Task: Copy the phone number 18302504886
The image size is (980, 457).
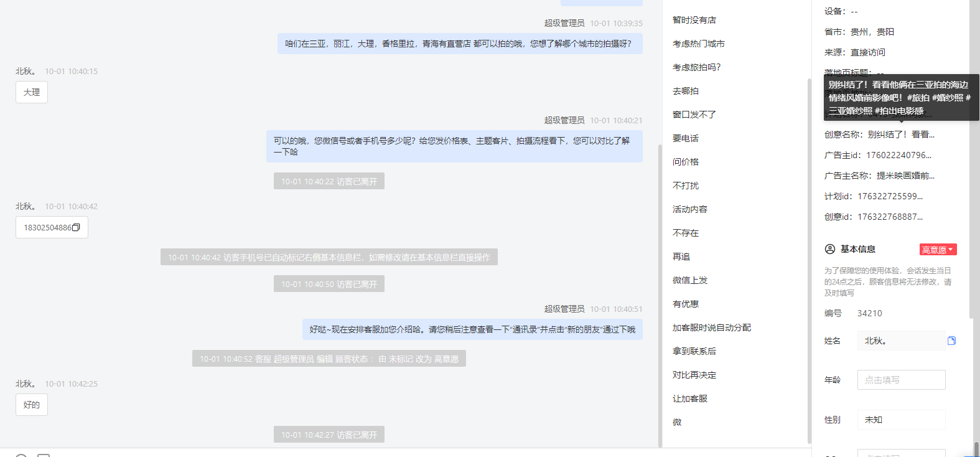Action: click(x=77, y=228)
